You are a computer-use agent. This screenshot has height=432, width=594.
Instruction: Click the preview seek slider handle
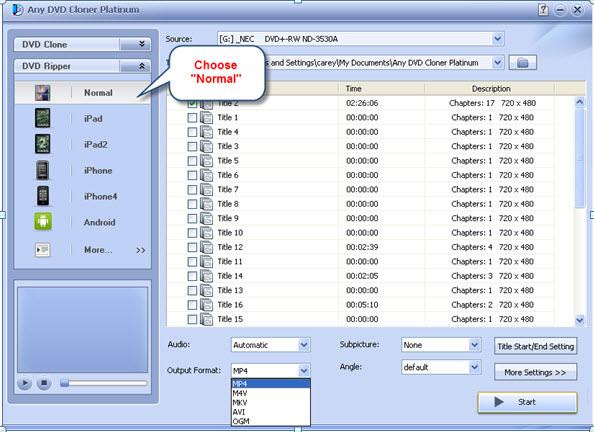pyautogui.click(x=65, y=383)
